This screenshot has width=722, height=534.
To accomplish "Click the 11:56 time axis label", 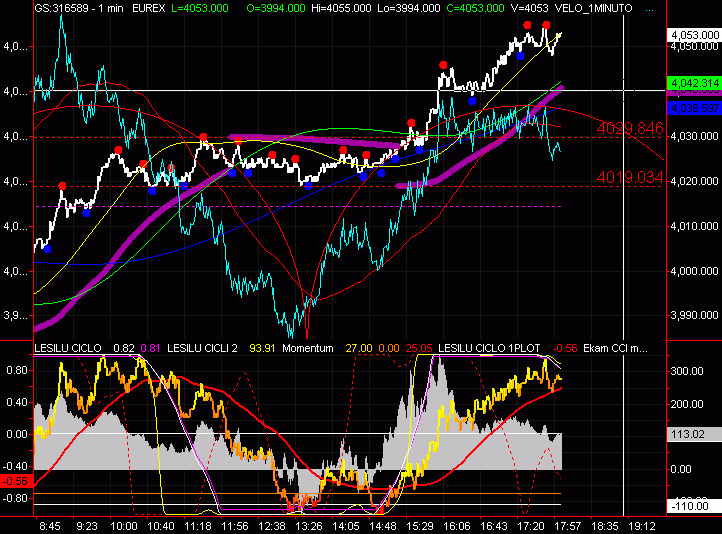I will click(x=235, y=526).
